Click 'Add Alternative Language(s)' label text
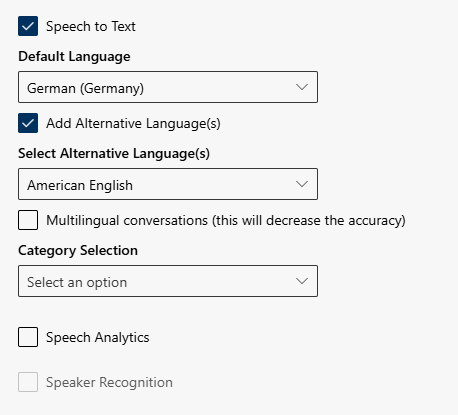 click(133, 124)
